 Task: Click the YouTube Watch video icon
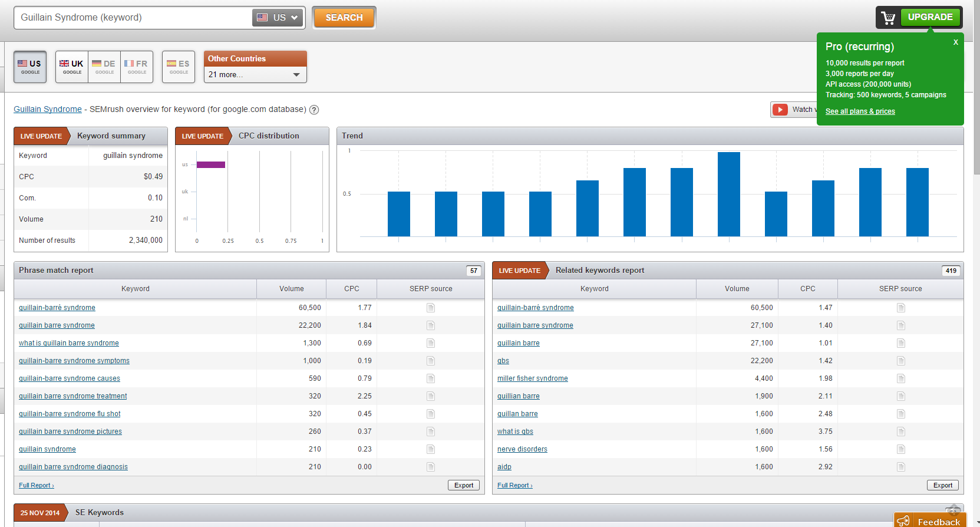[x=780, y=110]
